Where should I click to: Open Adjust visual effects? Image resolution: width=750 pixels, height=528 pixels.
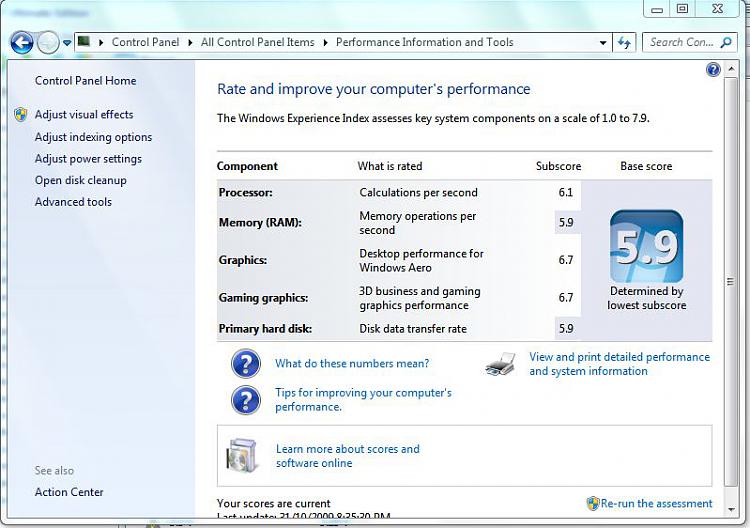pos(84,114)
